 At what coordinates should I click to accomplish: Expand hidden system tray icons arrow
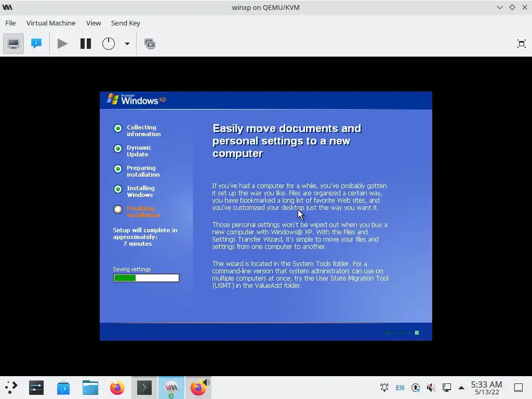[x=461, y=388]
